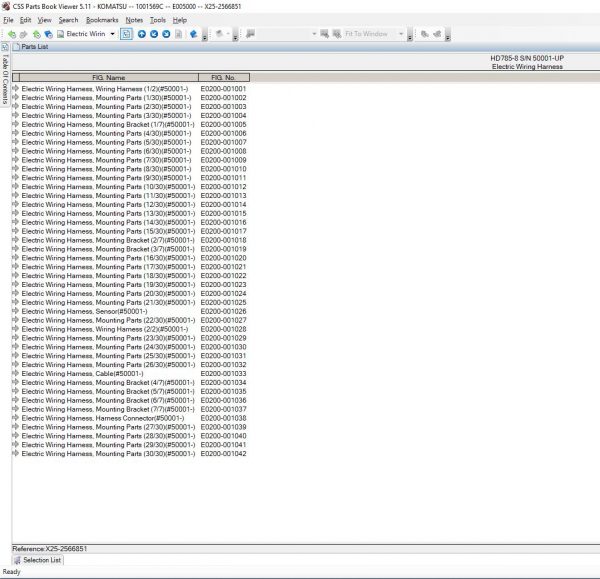Click figure number E0200-001001
600x579 pixels.
point(223,88)
